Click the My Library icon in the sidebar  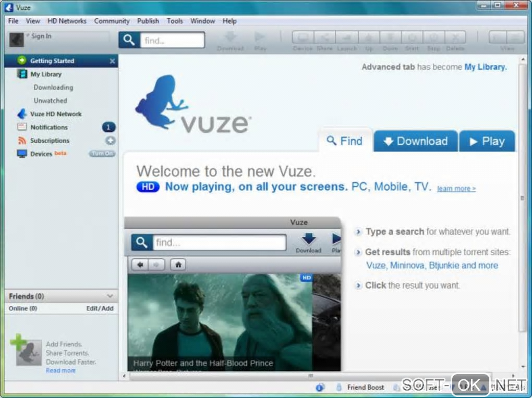click(22, 73)
